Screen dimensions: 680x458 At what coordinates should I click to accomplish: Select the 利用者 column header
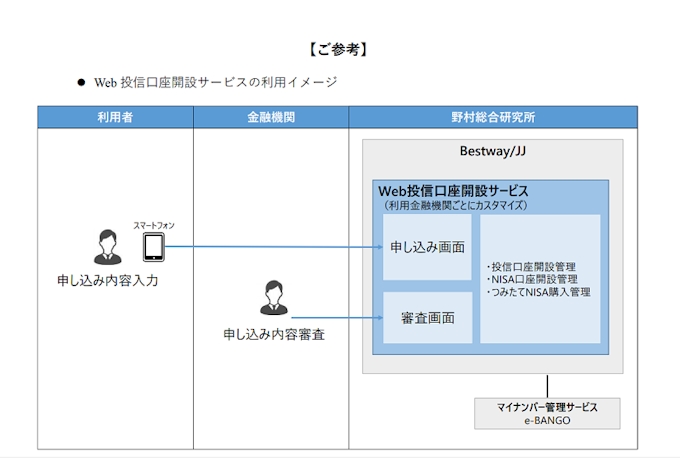pos(115,117)
